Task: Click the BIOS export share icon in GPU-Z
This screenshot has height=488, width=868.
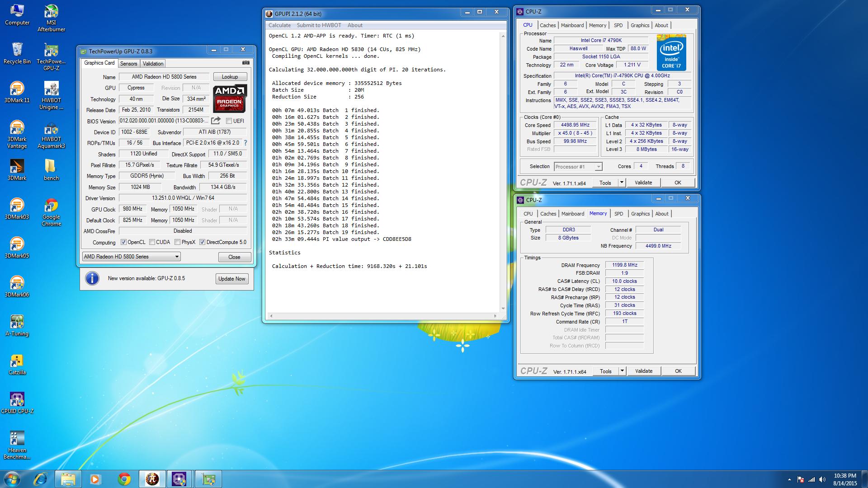Action: (216, 121)
